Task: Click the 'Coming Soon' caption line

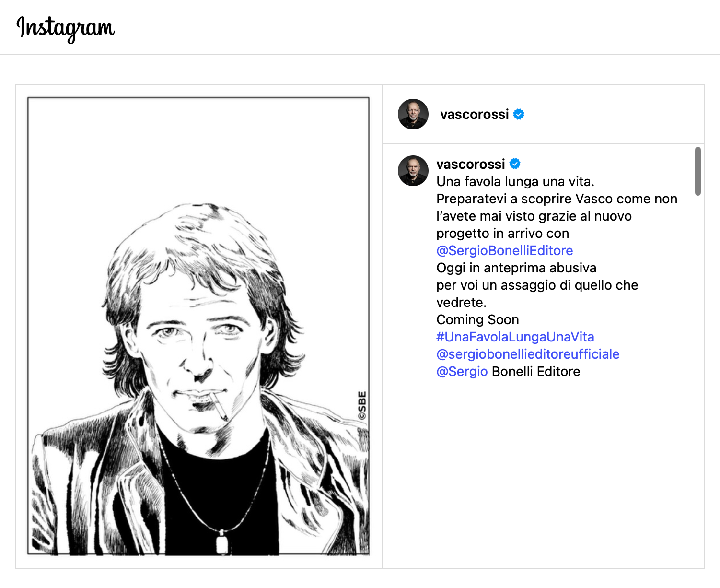Action: pos(477,319)
